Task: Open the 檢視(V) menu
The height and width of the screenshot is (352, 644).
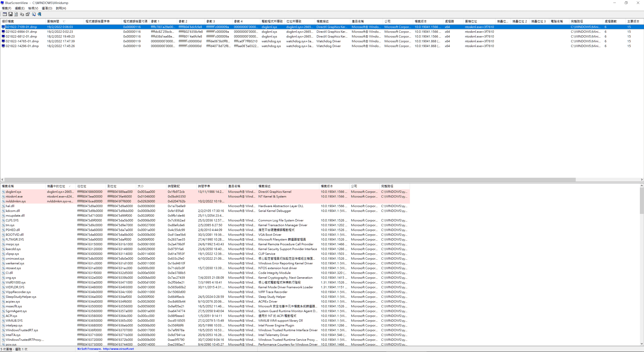Action: click(x=33, y=8)
